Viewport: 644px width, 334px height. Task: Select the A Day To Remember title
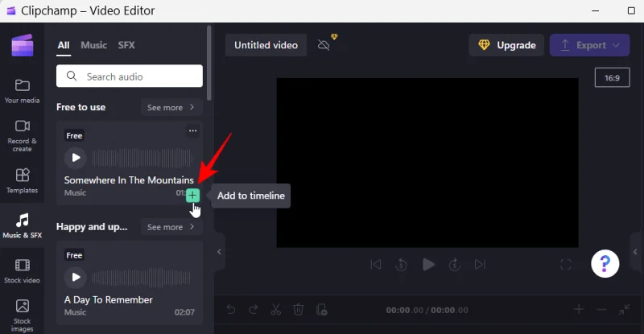click(x=109, y=300)
